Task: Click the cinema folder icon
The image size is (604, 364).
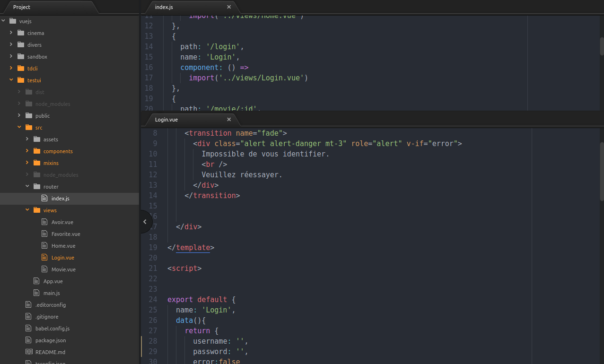Action: (x=20, y=33)
